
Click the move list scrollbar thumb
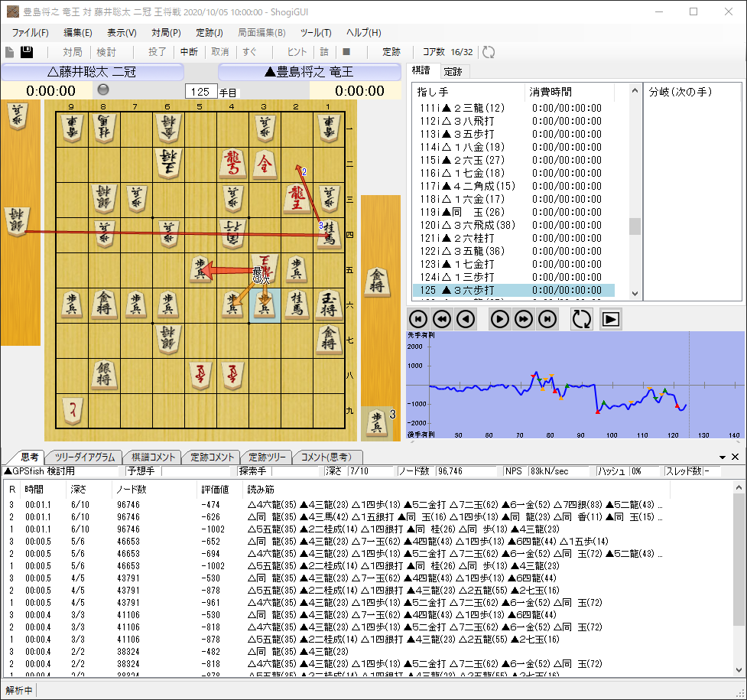coord(635,226)
